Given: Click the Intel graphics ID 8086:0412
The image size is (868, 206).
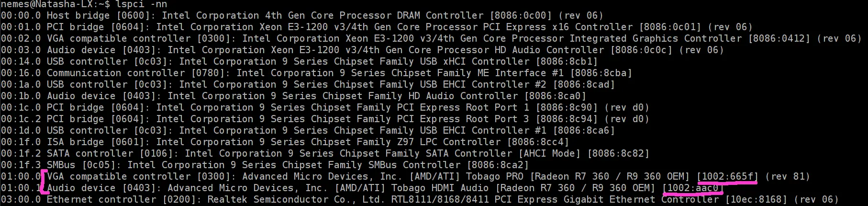Looking at the screenshot, I should click(x=779, y=39).
